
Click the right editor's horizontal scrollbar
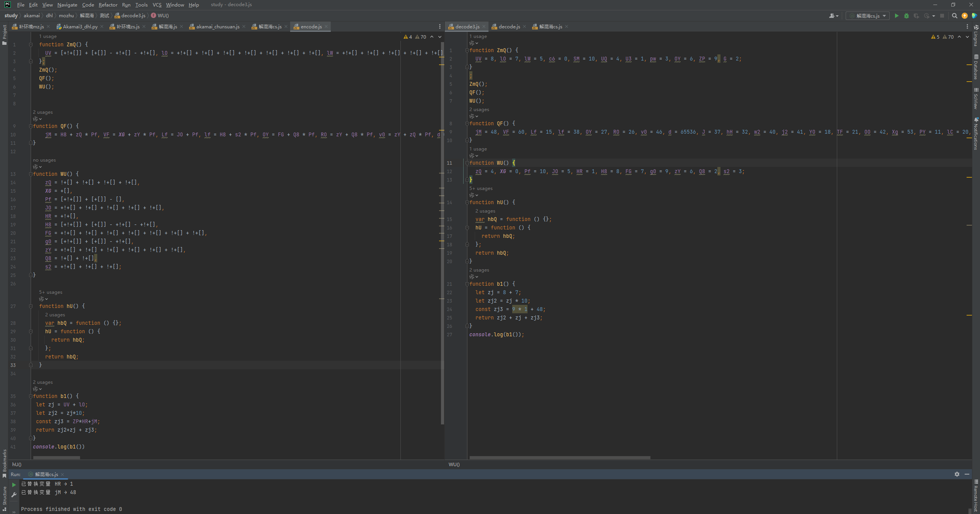pyautogui.click(x=559, y=458)
